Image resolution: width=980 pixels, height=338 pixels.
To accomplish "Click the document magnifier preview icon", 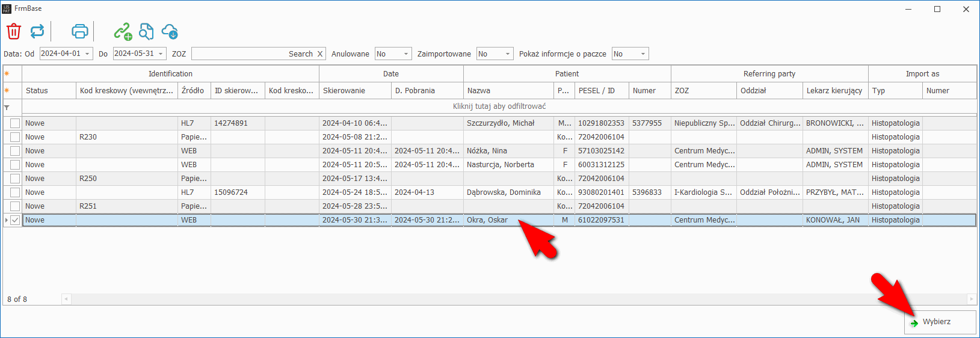I will pos(146,31).
